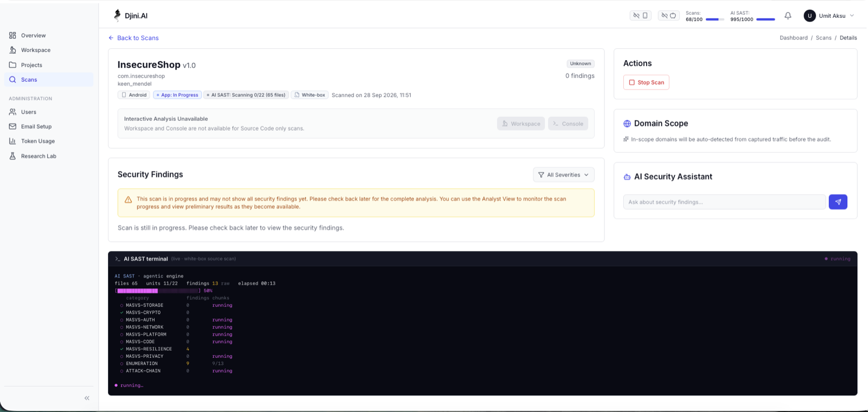The height and width of the screenshot is (412, 868).
Task: Open the All Severities filter dropdown
Action: point(564,175)
